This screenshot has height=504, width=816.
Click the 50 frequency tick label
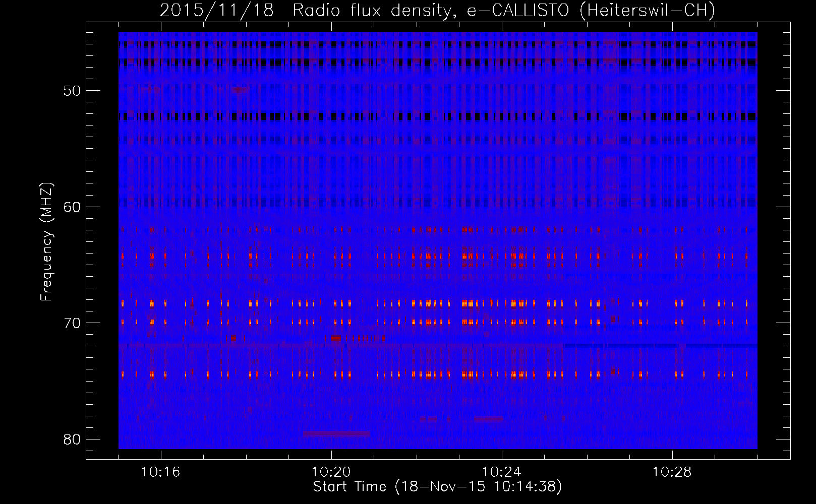pos(72,91)
